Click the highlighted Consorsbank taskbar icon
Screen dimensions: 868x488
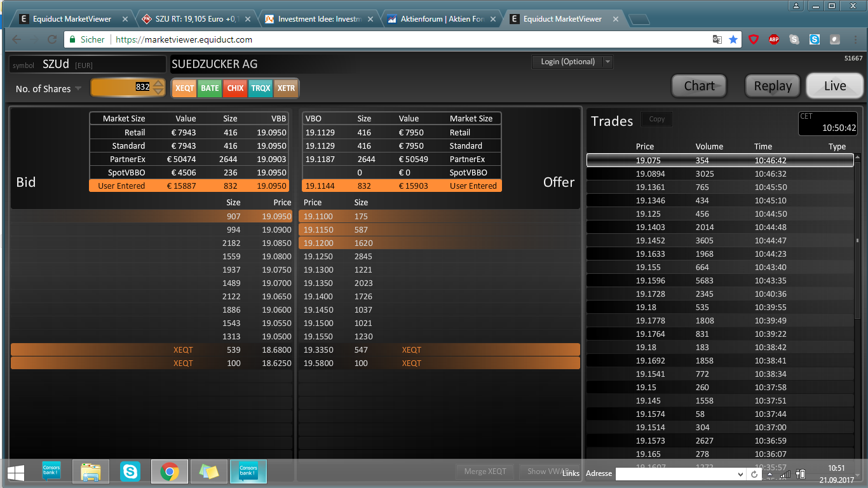248,471
